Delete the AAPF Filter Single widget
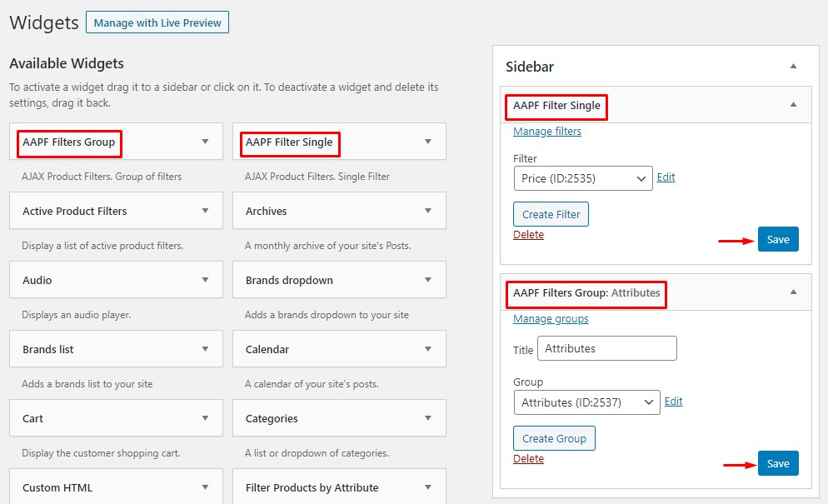828x504 pixels. point(529,235)
